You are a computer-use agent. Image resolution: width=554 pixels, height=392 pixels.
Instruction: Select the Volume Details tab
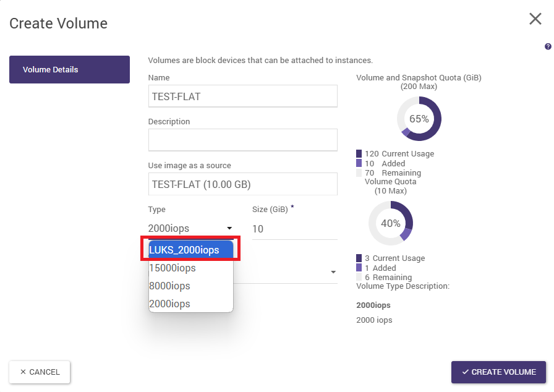tap(69, 69)
